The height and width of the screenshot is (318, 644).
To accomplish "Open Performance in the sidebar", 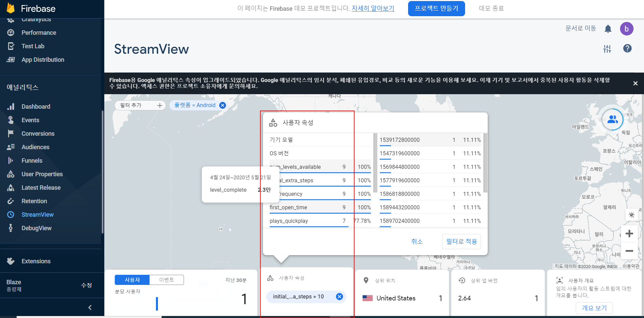I will click(39, 33).
